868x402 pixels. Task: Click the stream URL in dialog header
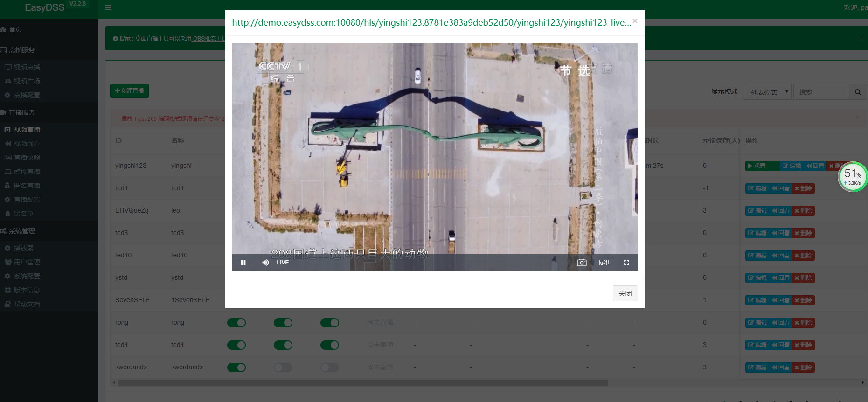click(431, 22)
